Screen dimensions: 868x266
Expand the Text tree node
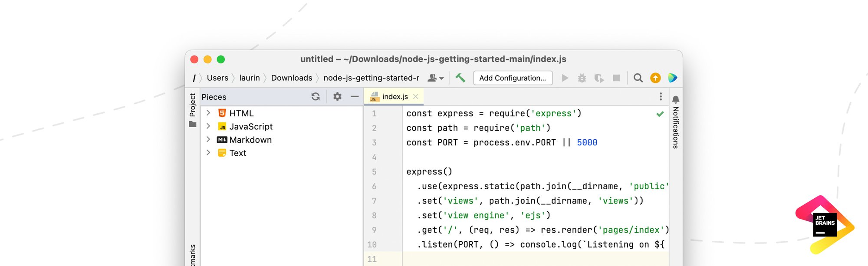(208, 153)
